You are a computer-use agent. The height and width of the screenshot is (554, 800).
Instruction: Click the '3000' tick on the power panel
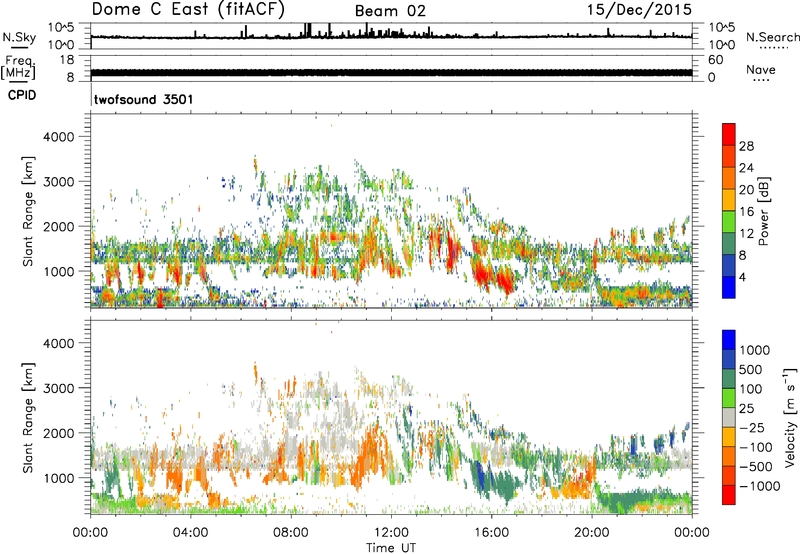59,182
